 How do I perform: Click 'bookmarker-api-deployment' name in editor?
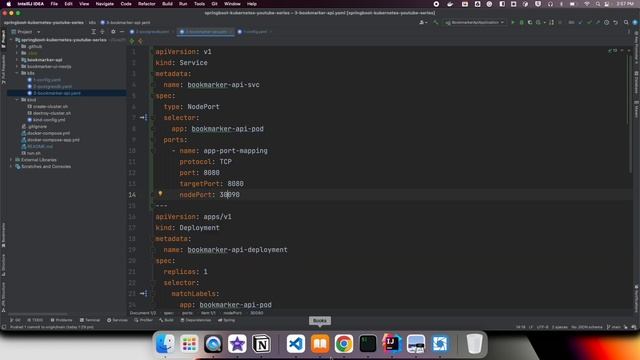tap(237, 249)
